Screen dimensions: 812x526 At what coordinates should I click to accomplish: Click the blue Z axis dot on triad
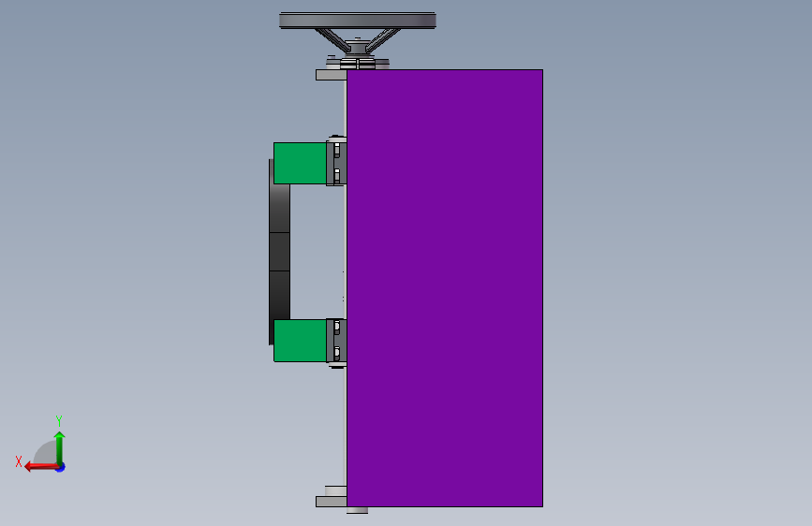coord(61,467)
